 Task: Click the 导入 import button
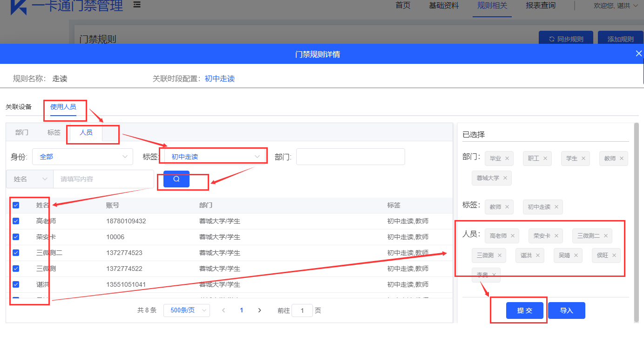[566, 310]
